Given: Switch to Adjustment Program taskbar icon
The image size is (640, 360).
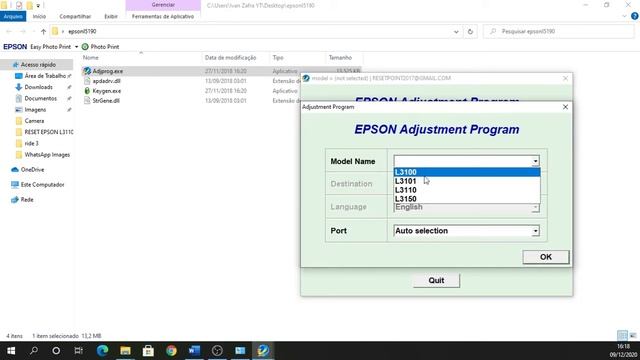Looking at the screenshot, I should [263, 351].
